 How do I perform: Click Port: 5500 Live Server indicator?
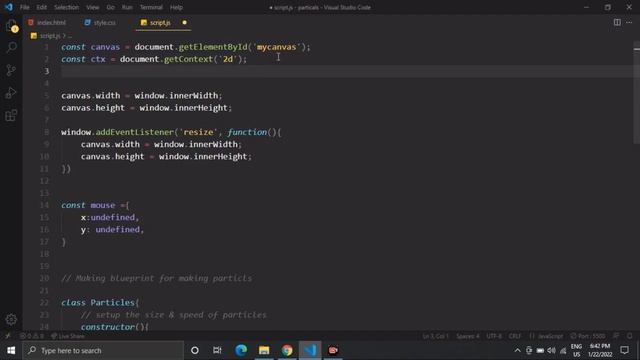[x=588, y=336]
